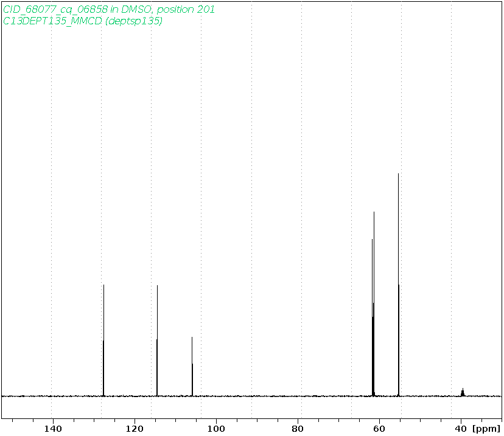Viewport: 504px width, 436px height.
Task: Click the 40 ppm axis label
Action: (461, 429)
